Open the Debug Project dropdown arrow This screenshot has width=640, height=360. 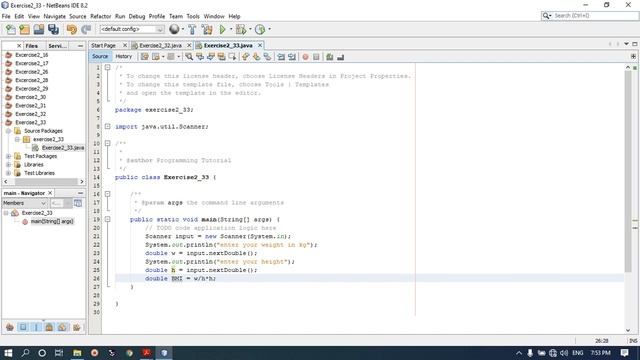tap(250, 29)
